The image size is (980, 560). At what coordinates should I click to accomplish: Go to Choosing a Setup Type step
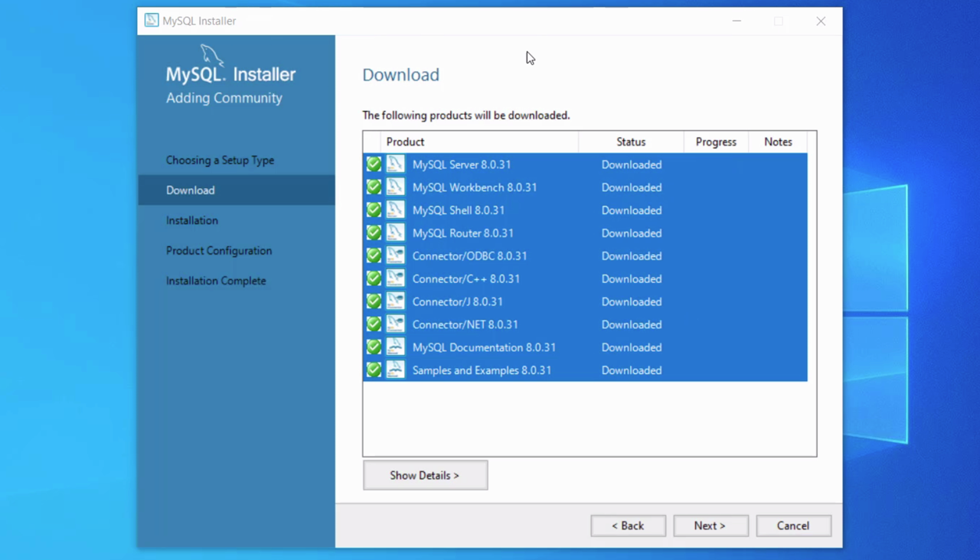[220, 161]
